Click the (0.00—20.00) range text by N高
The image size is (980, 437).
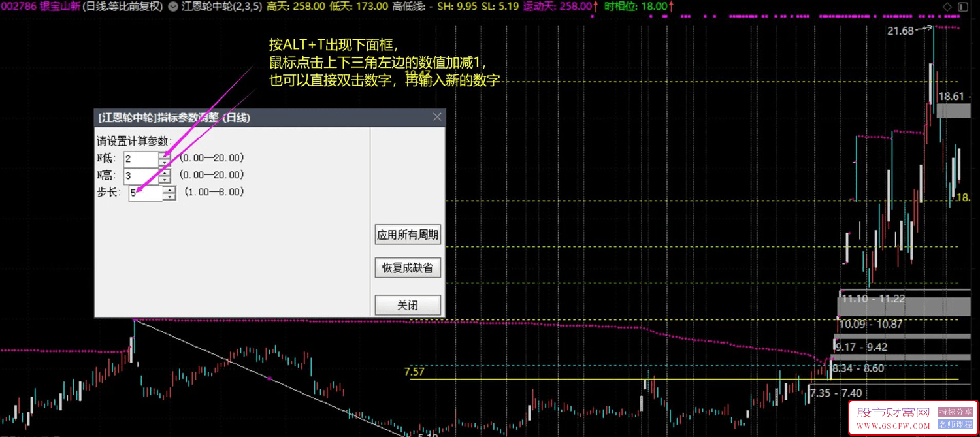coord(212,175)
